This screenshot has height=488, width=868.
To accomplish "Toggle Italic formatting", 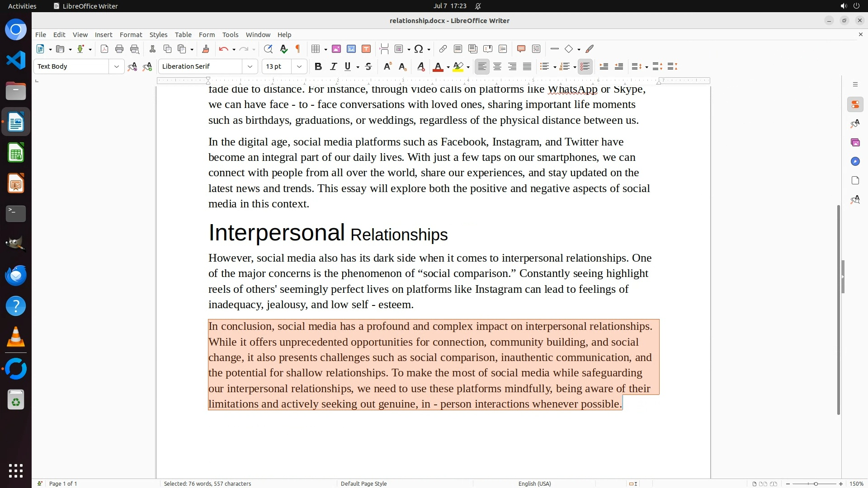I will click(x=333, y=66).
